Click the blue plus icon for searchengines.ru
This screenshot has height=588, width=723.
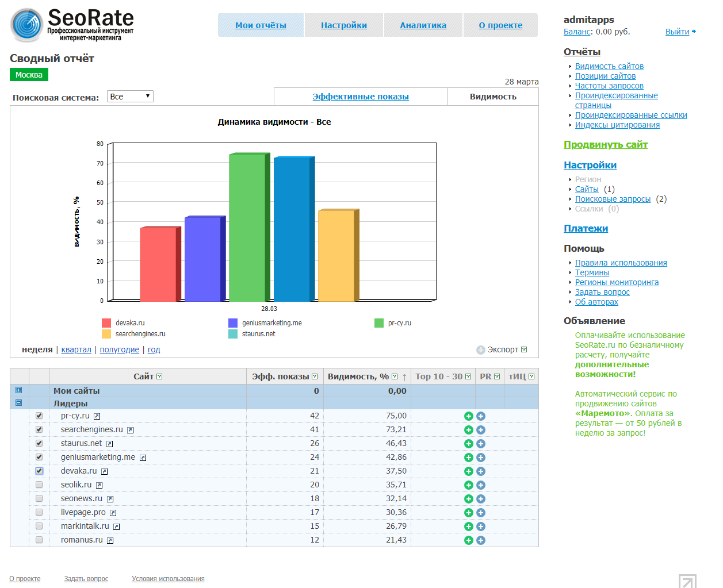[x=481, y=430]
